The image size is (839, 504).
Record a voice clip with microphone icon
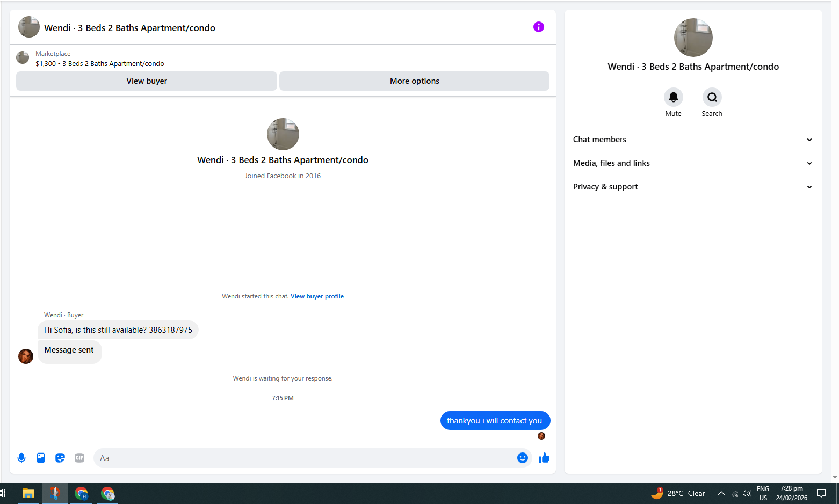click(21, 458)
